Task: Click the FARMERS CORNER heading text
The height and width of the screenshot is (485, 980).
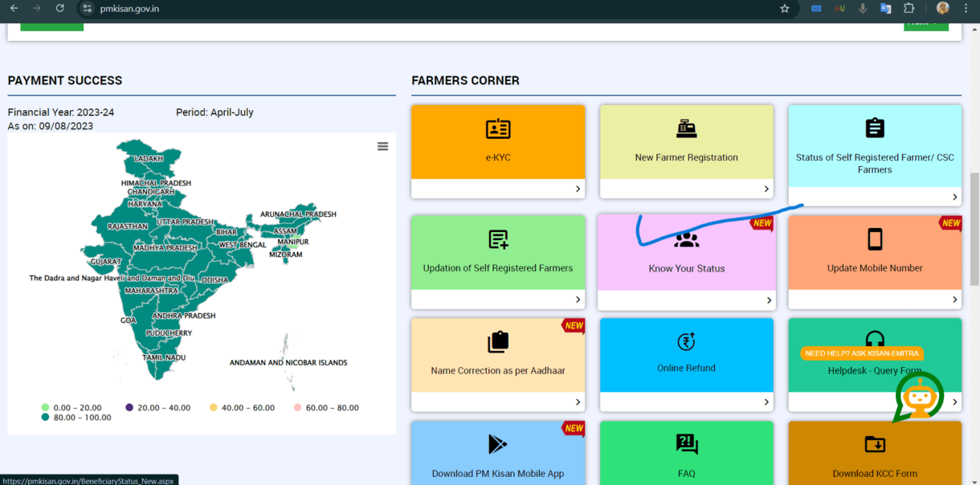Action: tap(465, 80)
